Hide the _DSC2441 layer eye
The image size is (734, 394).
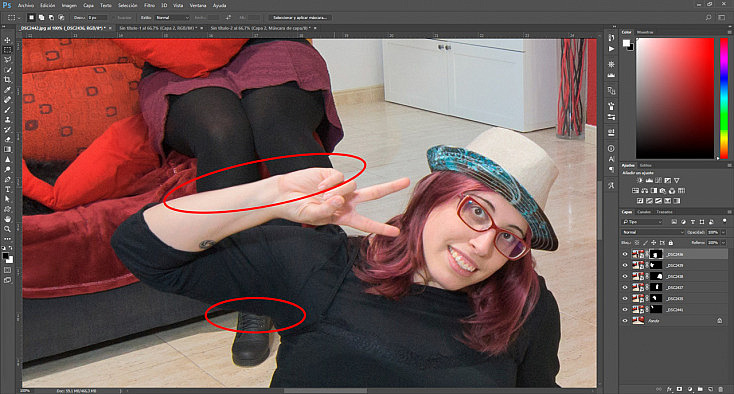[x=625, y=309]
